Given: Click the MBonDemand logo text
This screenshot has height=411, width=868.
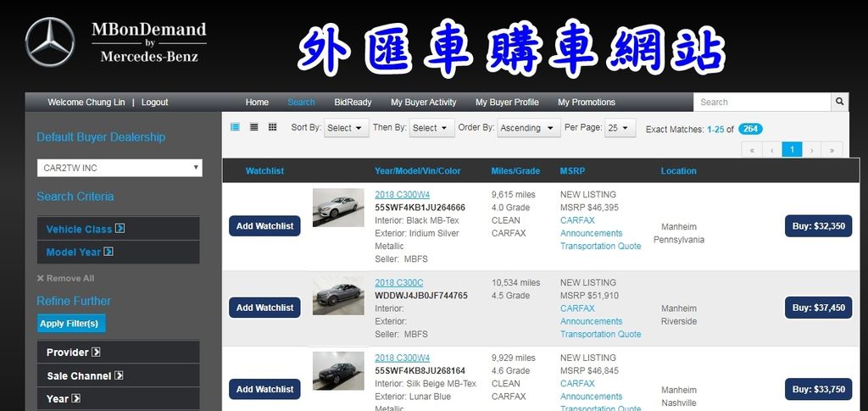Looking at the screenshot, I should [149, 30].
